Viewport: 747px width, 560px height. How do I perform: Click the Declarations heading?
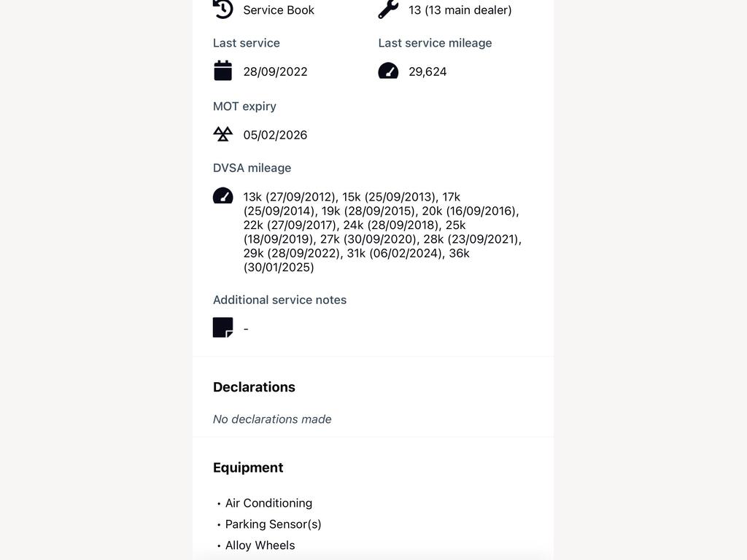[254, 387]
